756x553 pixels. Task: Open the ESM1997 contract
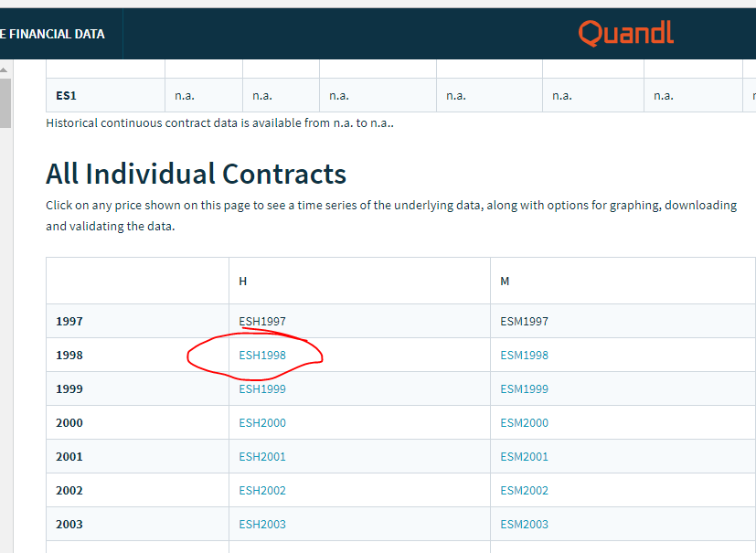click(x=524, y=321)
